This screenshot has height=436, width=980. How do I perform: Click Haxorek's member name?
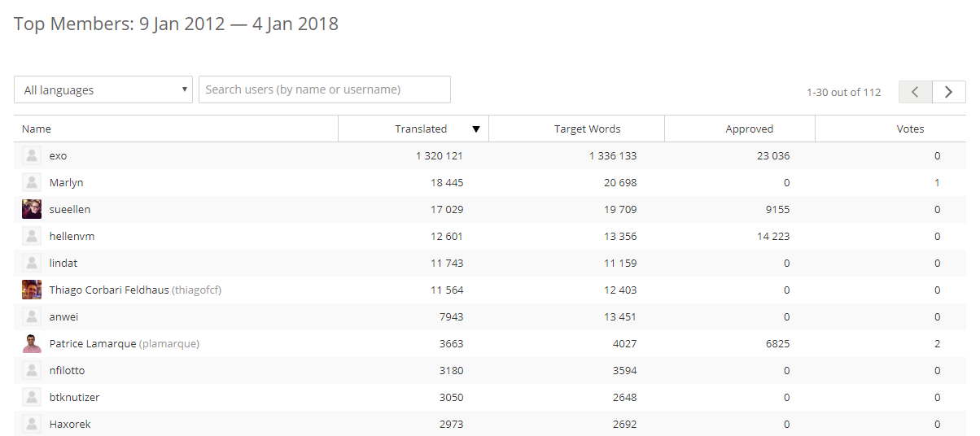click(x=70, y=424)
